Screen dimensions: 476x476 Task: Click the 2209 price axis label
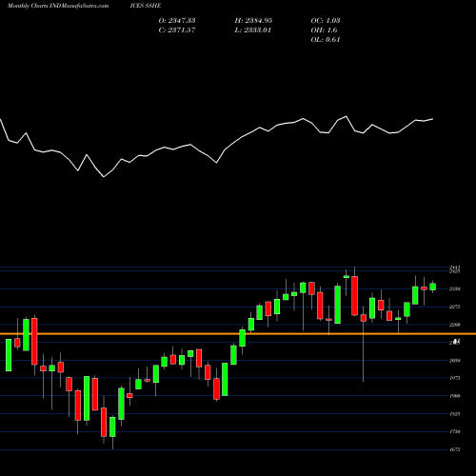455,325
